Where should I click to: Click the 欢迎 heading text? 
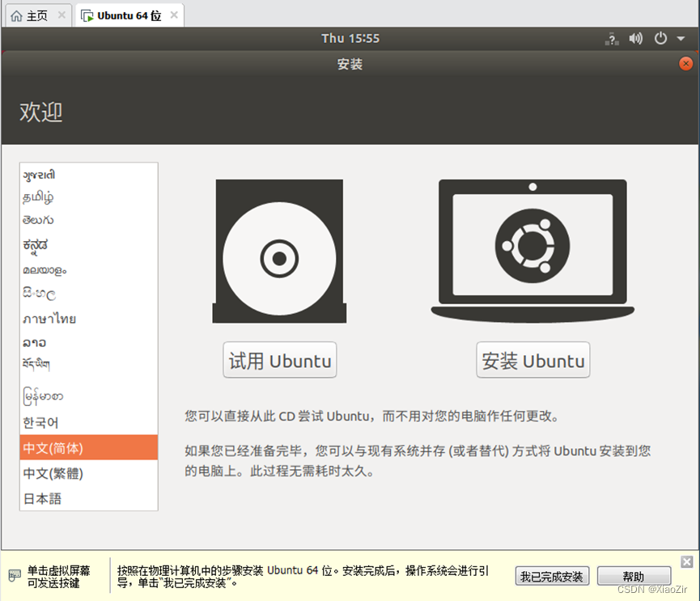point(40,112)
